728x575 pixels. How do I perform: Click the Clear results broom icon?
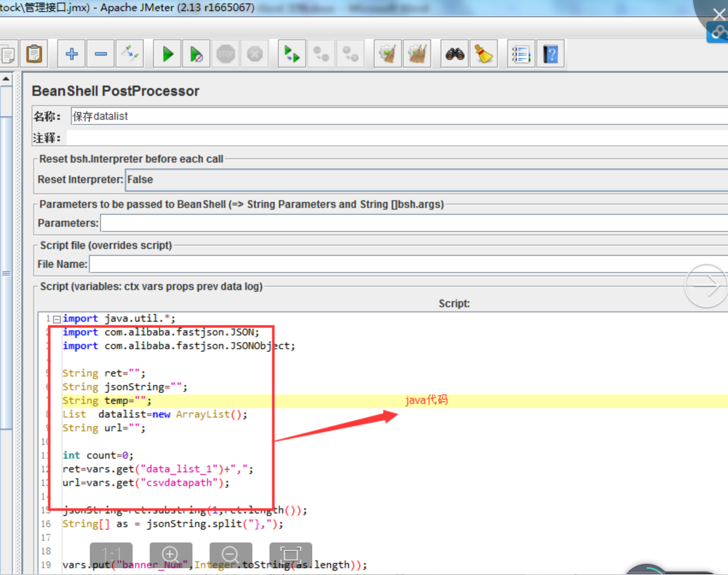388,54
